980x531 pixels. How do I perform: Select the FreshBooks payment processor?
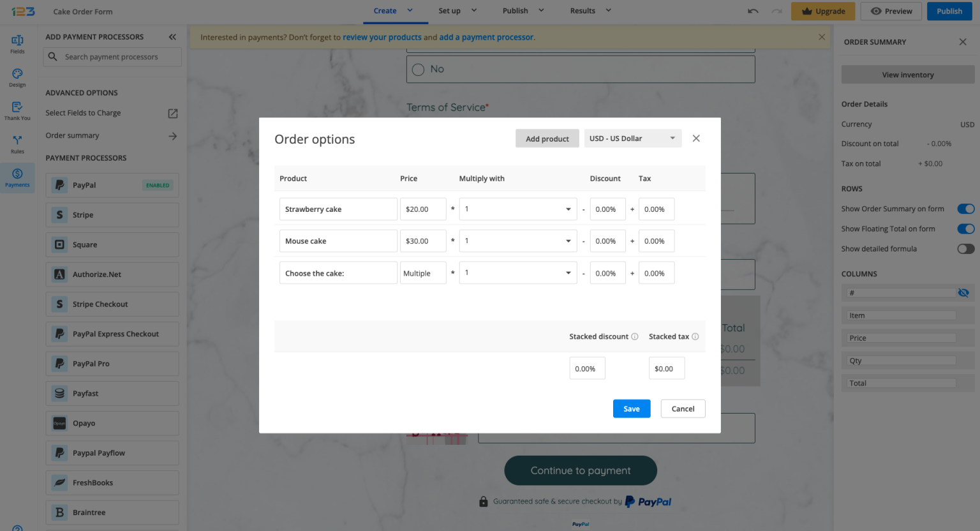pyautogui.click(x=112, y=482)
